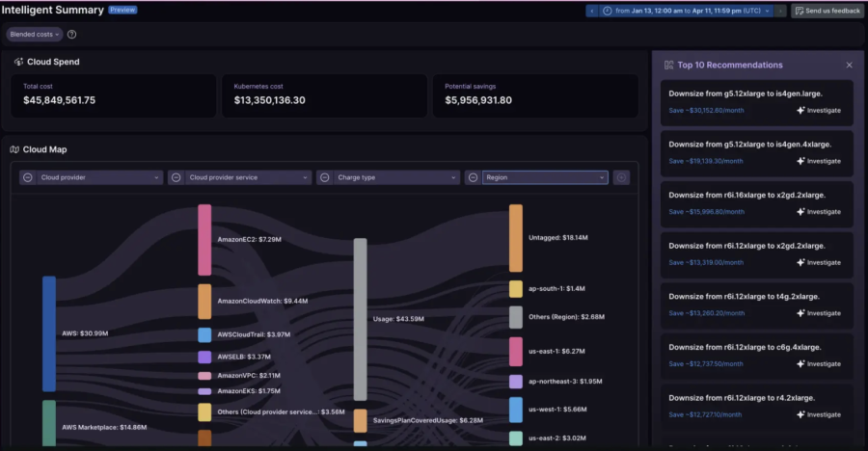
Task: Click Save ~$12,737.50/month link
Action: pos(706,364)
